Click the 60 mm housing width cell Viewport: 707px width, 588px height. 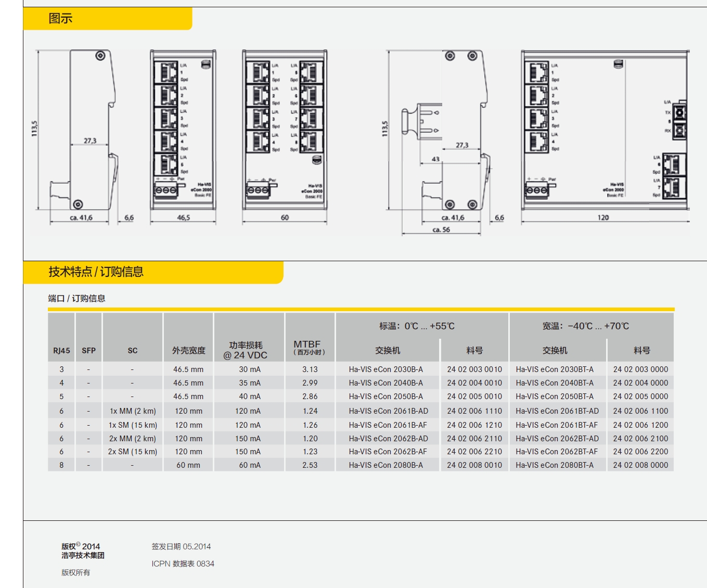[188, 465]
